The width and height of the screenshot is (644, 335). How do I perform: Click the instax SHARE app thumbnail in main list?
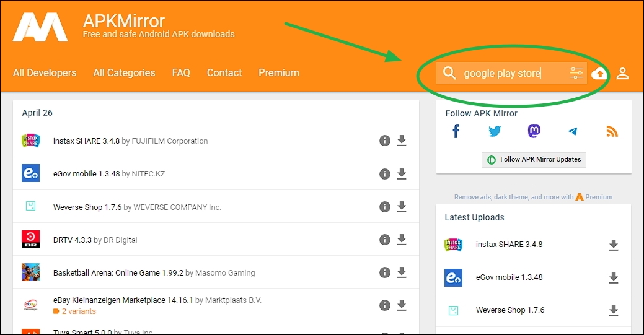click(31, 141)
